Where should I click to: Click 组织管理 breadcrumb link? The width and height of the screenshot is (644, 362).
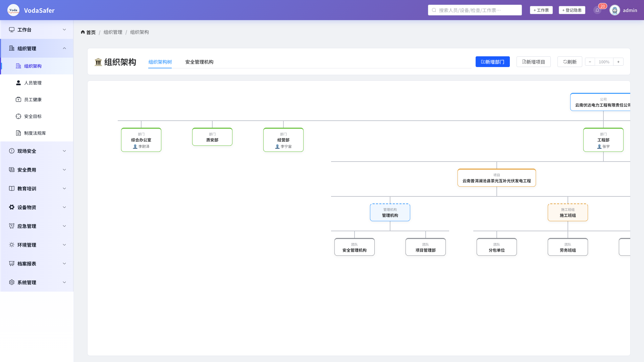pos(113,32)
